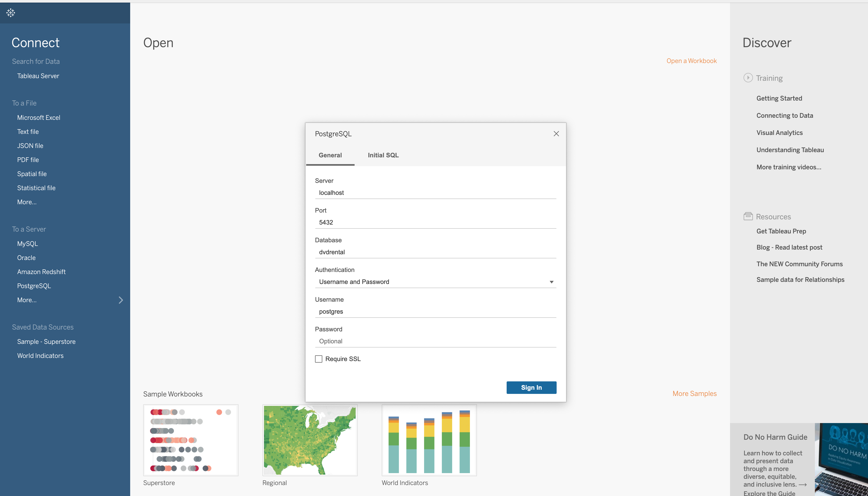Screen dimensions: 868x496
Task: Click the Port input field
Action: 435,222
